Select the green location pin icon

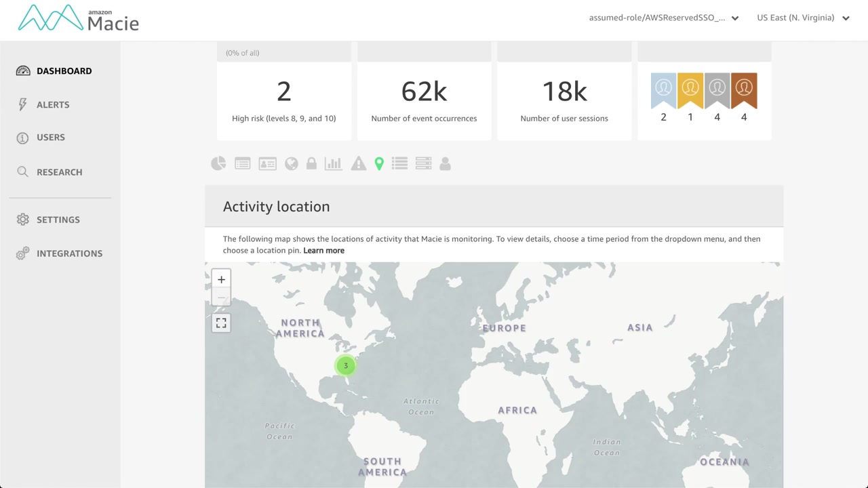pos(379,163)
